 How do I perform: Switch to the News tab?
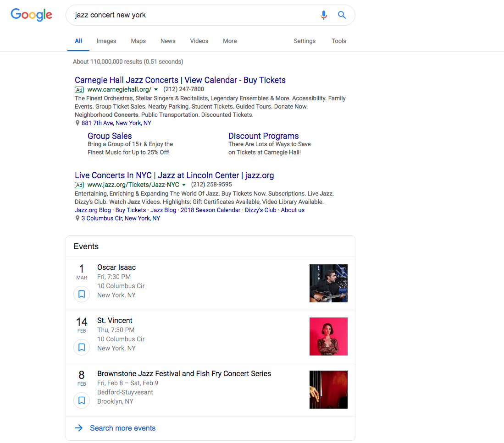click(x=168, y=41)
